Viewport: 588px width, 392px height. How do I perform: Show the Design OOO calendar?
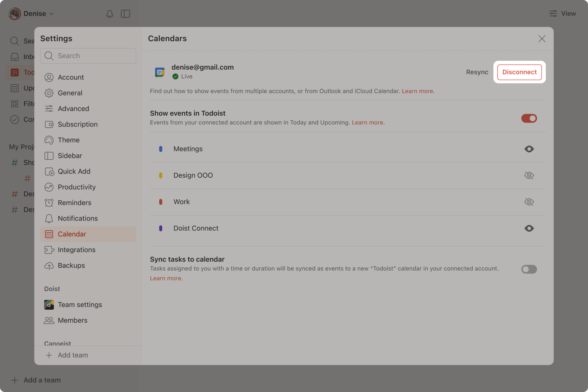(529, 175)
